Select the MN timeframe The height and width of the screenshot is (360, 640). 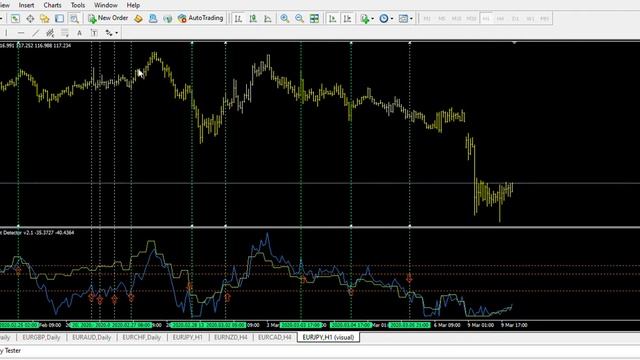pyautogui.click(x=544, y=19)
